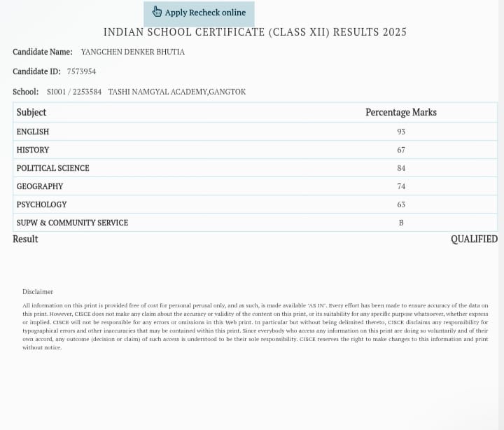
Task: Select the GEOGRAPHY subject row
Action: [40, 186]
